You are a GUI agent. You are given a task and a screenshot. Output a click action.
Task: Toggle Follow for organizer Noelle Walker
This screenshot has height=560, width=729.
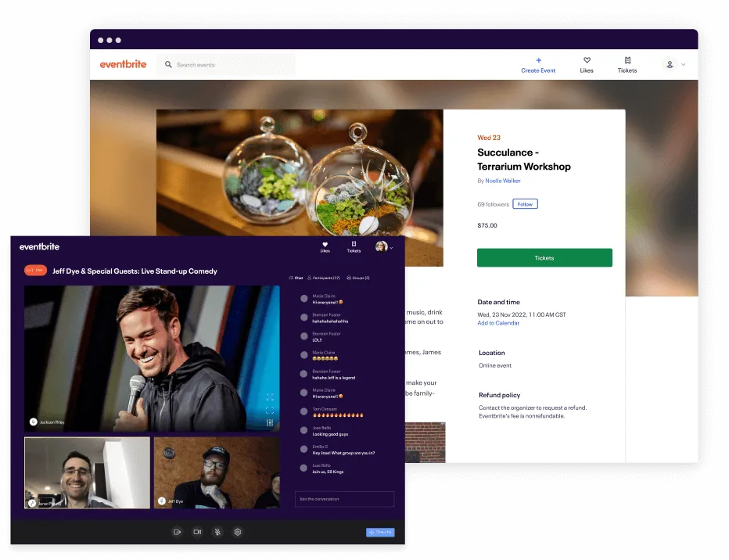pyautogui.click(x=525, y=204)
